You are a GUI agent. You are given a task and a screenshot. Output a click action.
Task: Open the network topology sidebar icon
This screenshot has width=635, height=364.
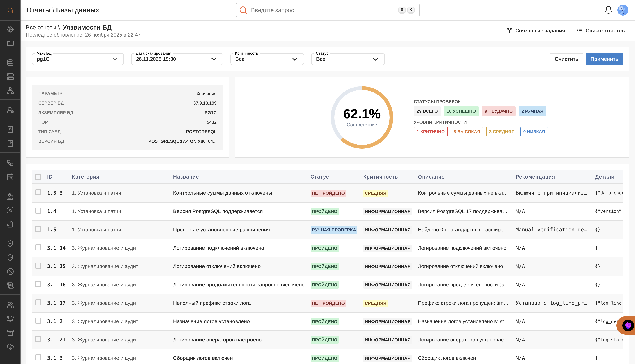tap(10, 90)
